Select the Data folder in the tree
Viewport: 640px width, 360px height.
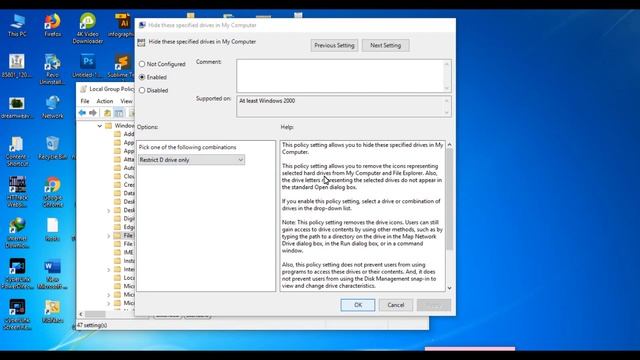(124, 193)
